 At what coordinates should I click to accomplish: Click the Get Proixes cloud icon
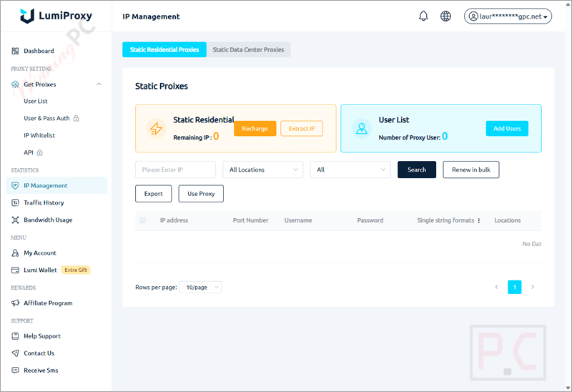point(15,84)
